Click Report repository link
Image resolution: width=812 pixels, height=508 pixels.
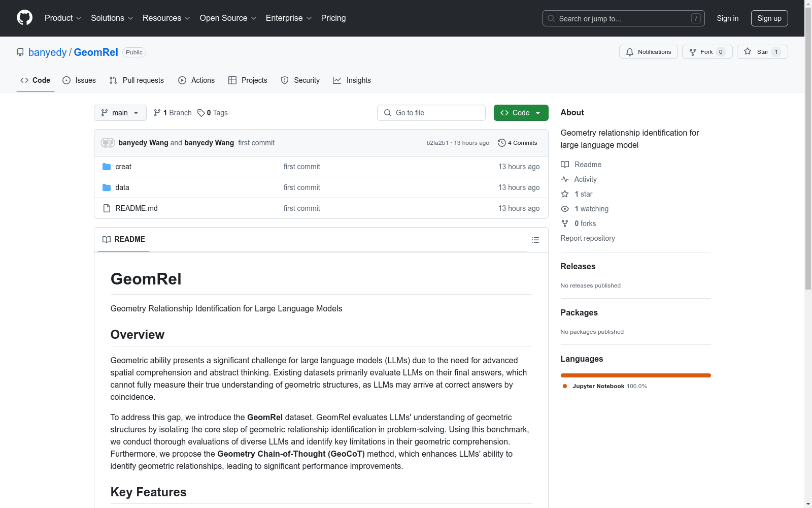[x=588, y=238]
